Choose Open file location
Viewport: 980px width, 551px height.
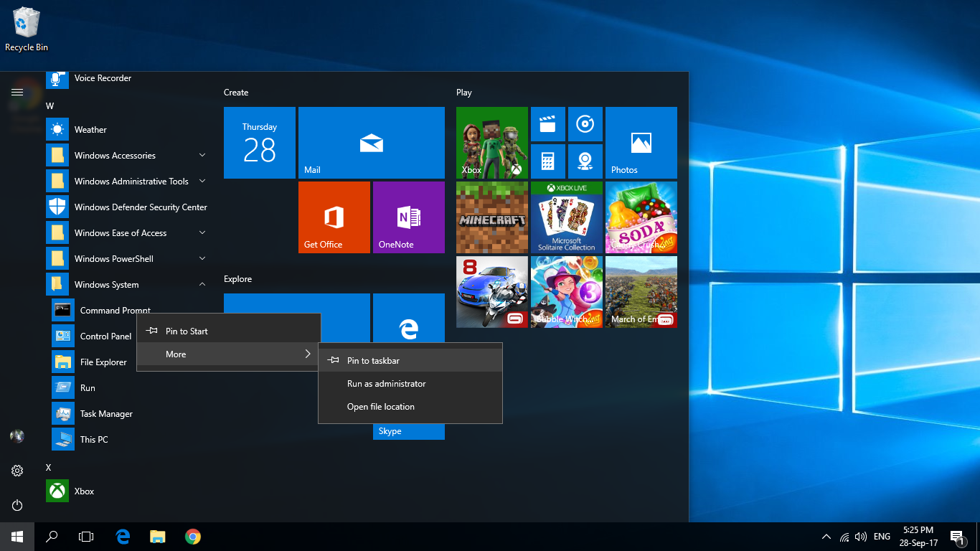[x=410, y=406]
